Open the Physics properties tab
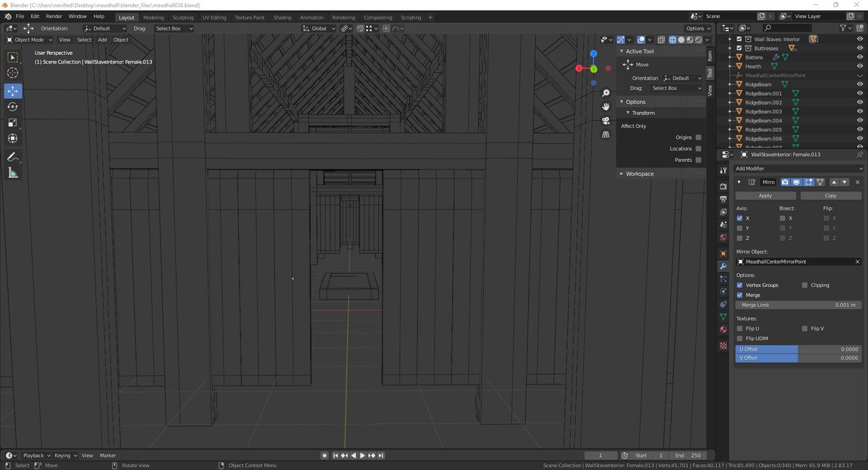This screenshot has width=868, height=470. pyautogui.click(x=723, y=291)
